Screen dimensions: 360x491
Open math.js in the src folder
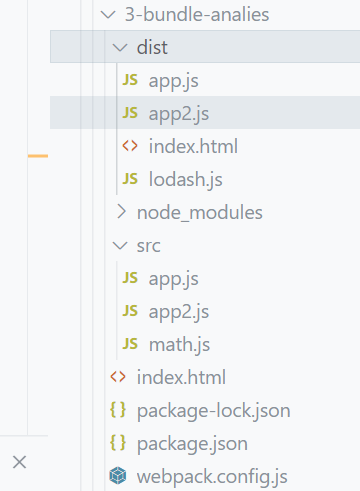pyautogui.click(x=180, y=345)
